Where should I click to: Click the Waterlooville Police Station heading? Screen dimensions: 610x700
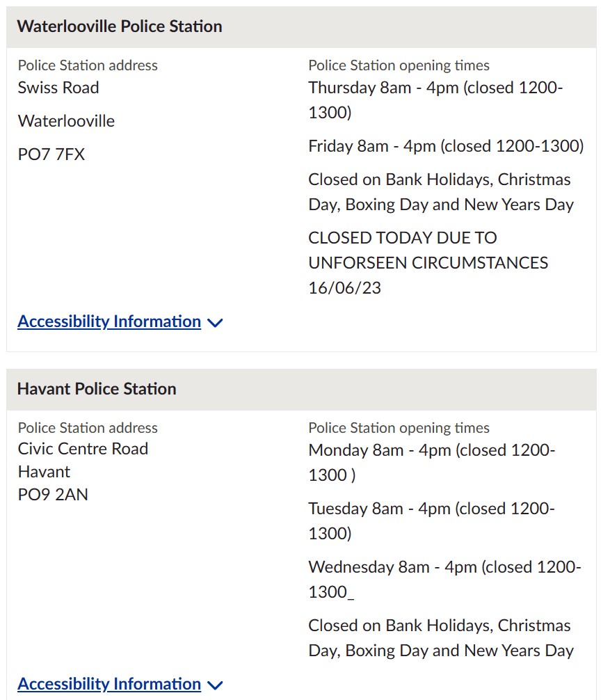[x=120, y=26]
